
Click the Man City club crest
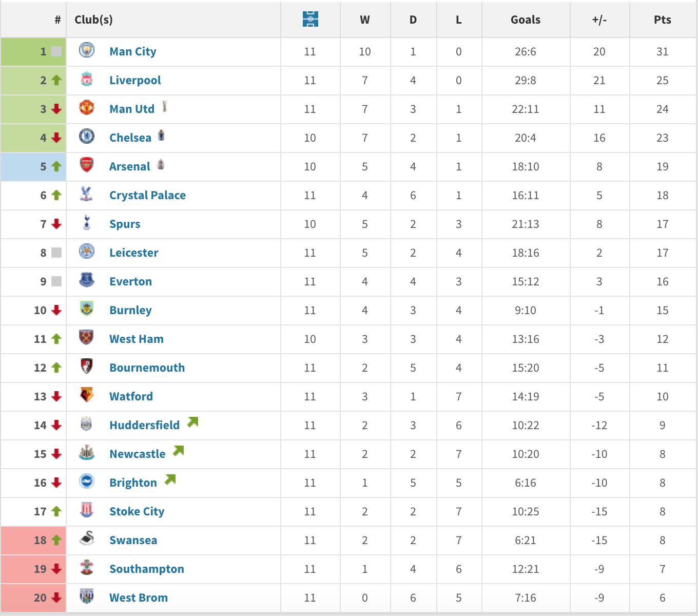point(87,50)
